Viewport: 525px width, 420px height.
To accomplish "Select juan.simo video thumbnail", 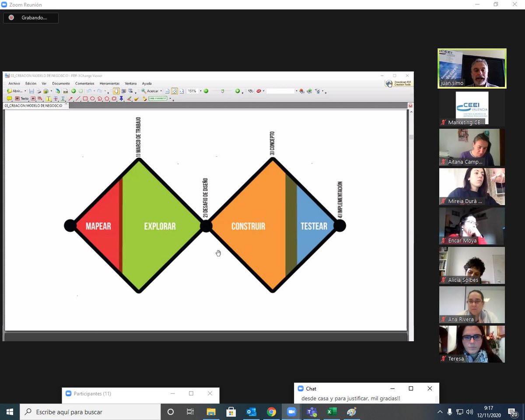I will coord(472,68).
